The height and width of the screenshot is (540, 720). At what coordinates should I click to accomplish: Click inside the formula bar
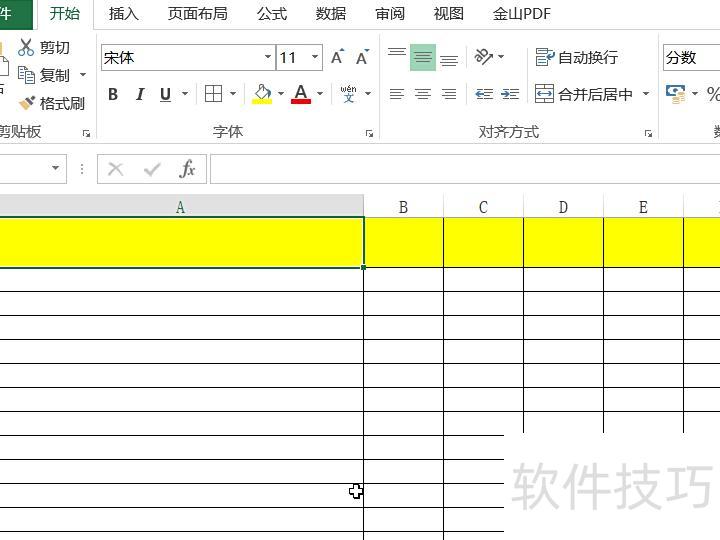click(465, 169)
